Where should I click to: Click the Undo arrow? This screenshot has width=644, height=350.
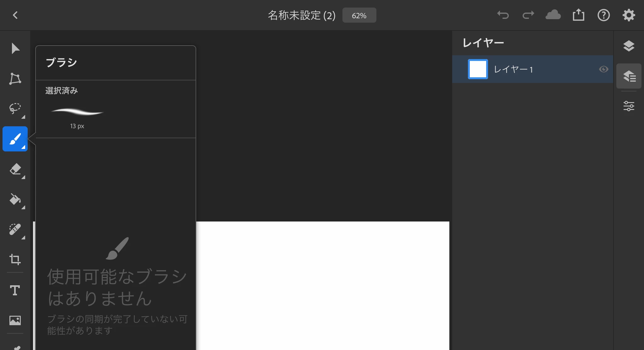tap(503, 15)
